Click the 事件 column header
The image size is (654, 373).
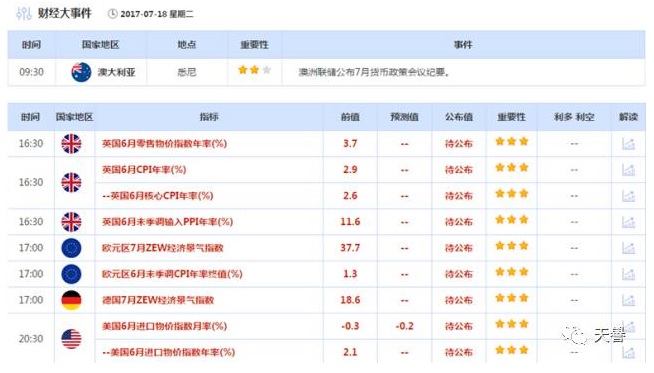(463, 45)
